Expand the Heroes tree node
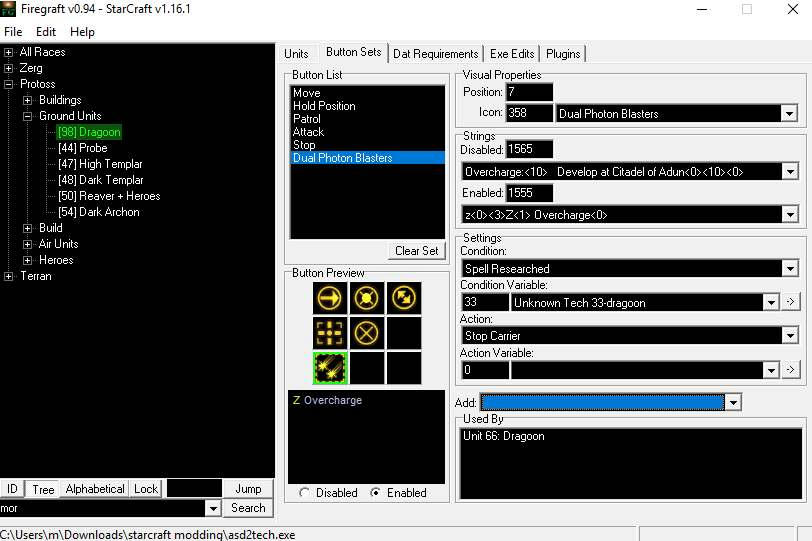 [x=28, y=260]
